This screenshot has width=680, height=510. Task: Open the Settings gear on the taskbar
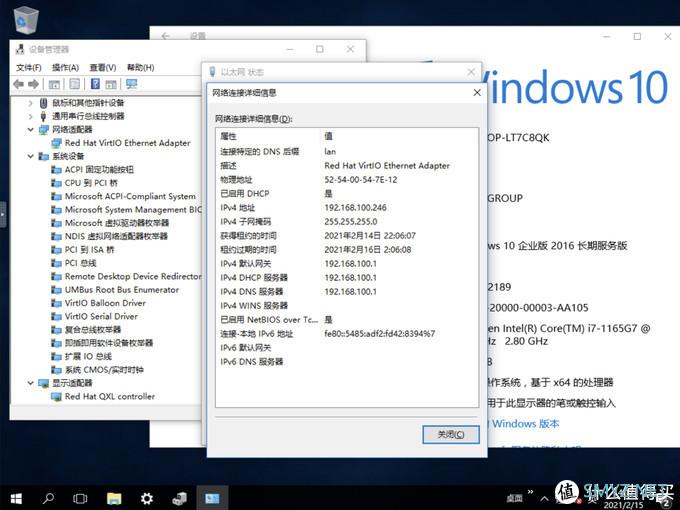coord(147,498)
